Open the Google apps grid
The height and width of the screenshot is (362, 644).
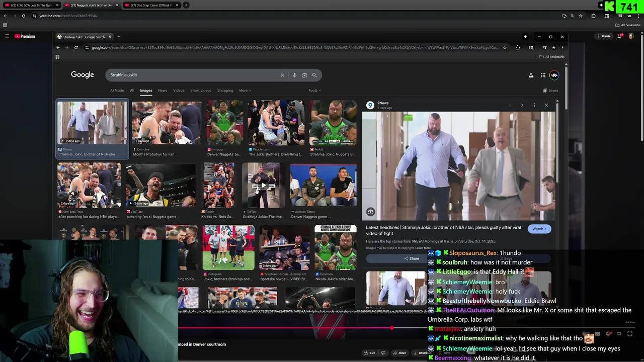click(x=543, y=75)
